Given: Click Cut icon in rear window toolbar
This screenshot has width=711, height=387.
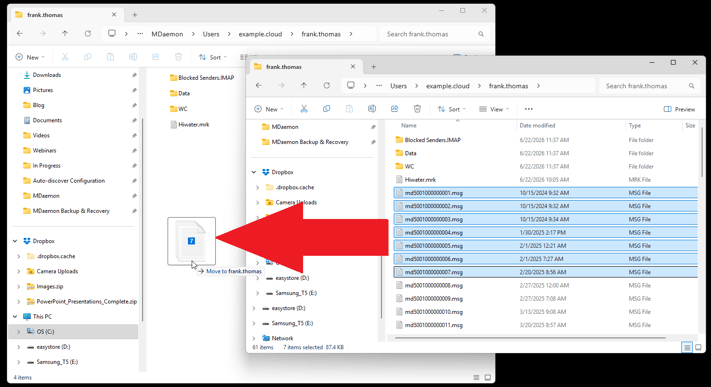Looking at the screenshot, I should [x=65, y=57].
